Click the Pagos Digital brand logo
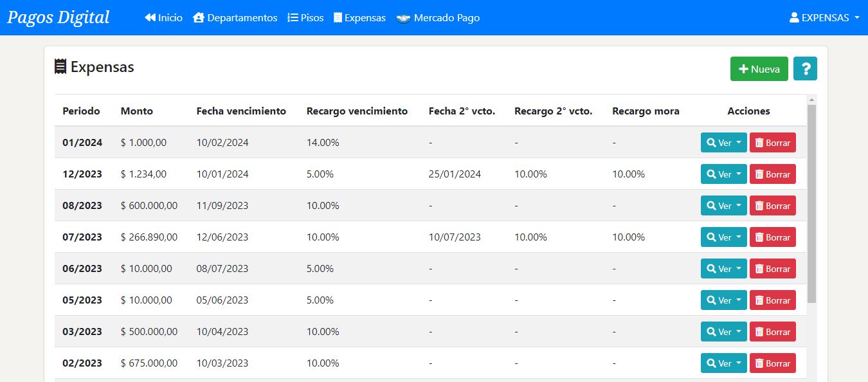The image size is (868, 382). pos(59,17)
